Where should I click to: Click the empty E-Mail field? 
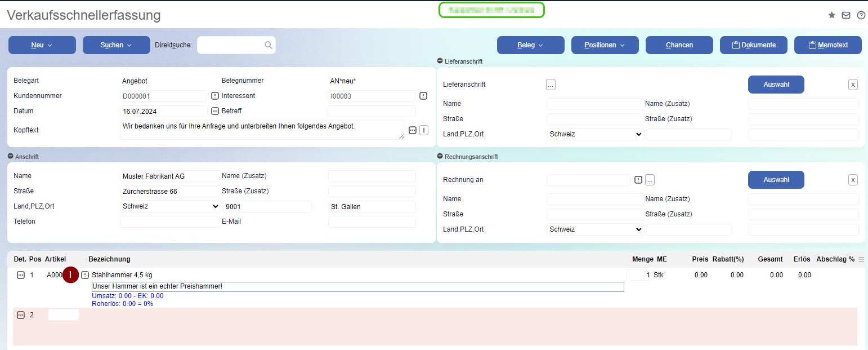pyautogui.click(x=372, y=222)
